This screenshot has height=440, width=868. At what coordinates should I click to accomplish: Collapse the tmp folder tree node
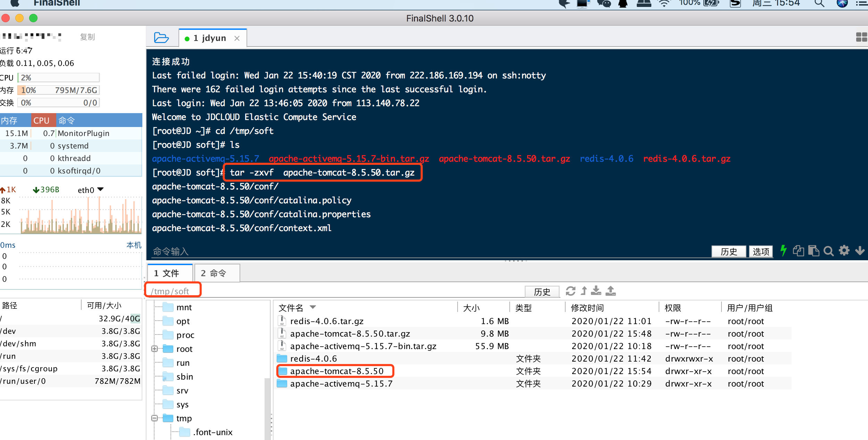155,418
